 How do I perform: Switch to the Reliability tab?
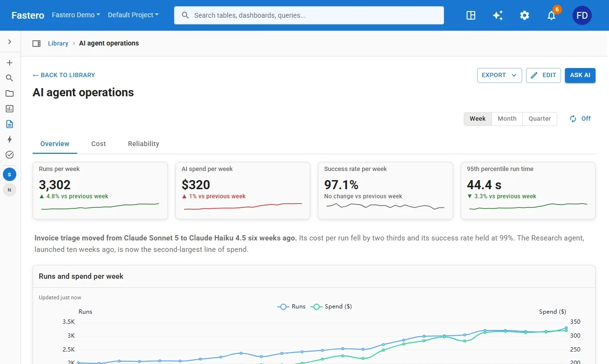[143, 144]
